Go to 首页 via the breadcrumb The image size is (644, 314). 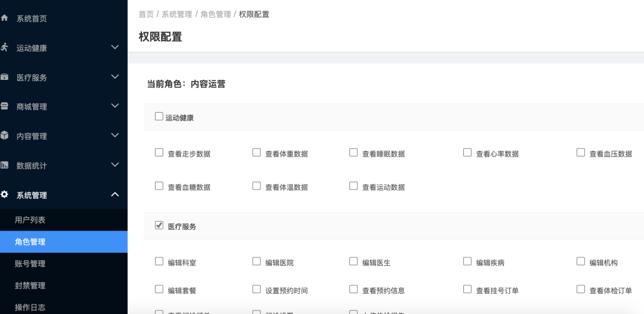[146, 14]
